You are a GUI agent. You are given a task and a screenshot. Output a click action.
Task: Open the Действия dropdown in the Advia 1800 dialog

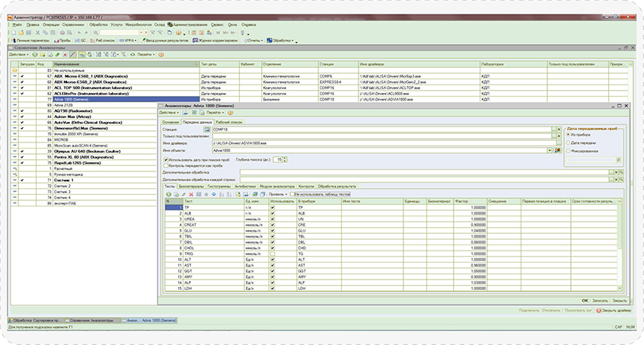(170, 113)
